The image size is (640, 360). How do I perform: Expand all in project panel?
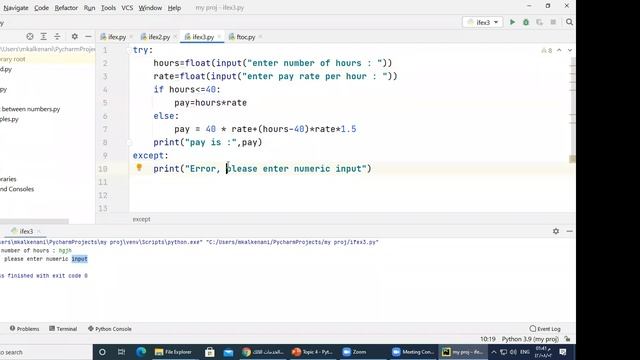tap(43, 36)
